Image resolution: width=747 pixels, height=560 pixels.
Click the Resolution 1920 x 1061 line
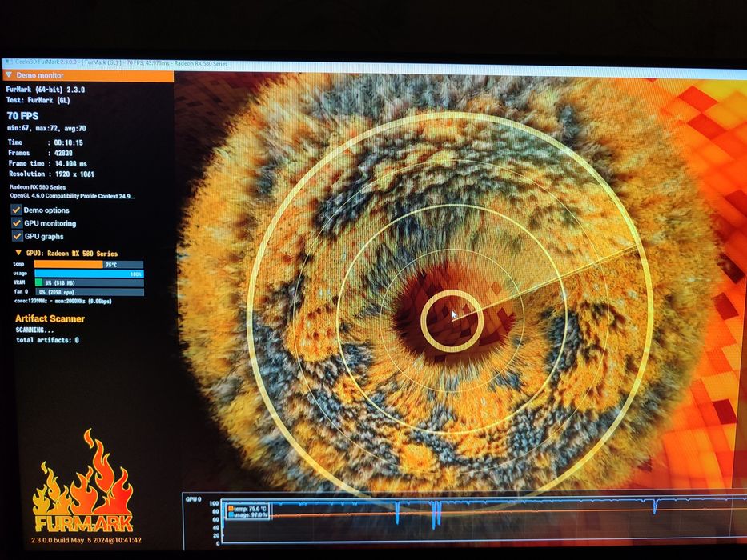pos(51,174)
